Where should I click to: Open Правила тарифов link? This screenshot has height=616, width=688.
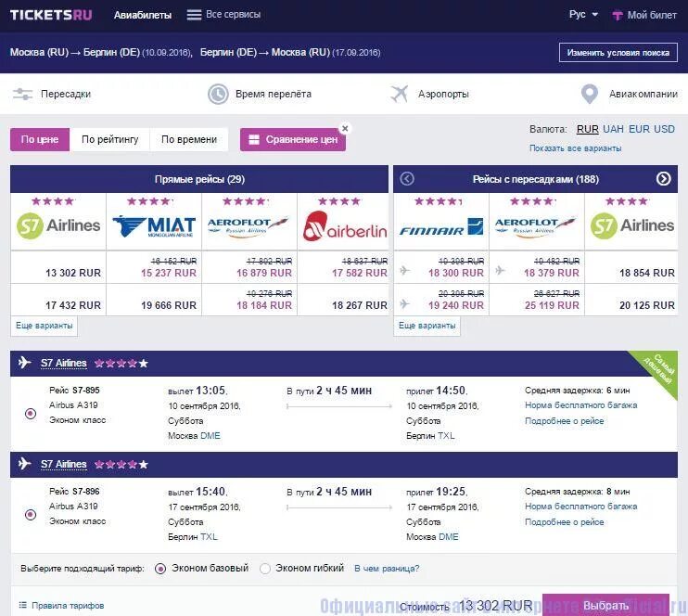(x=68, y=606)
